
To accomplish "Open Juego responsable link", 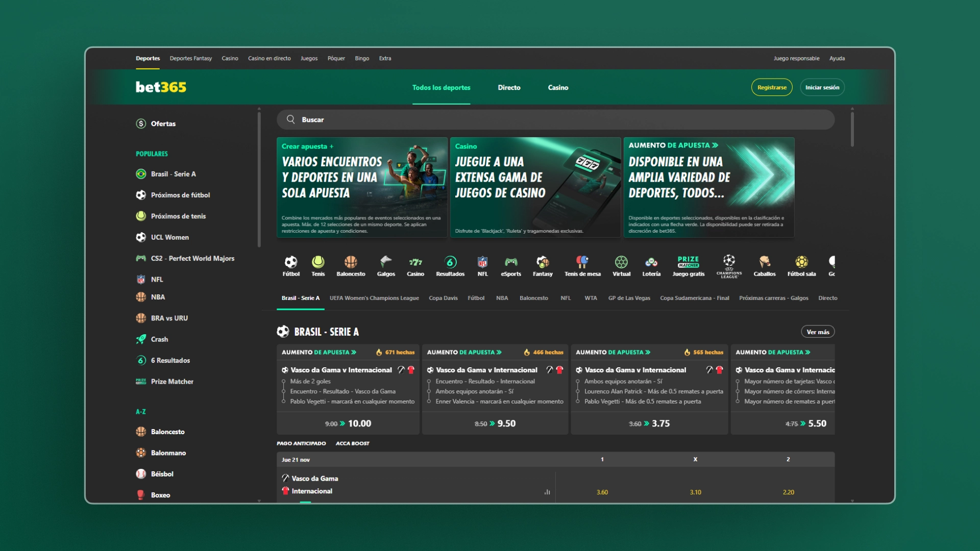I will coord(796,58).
